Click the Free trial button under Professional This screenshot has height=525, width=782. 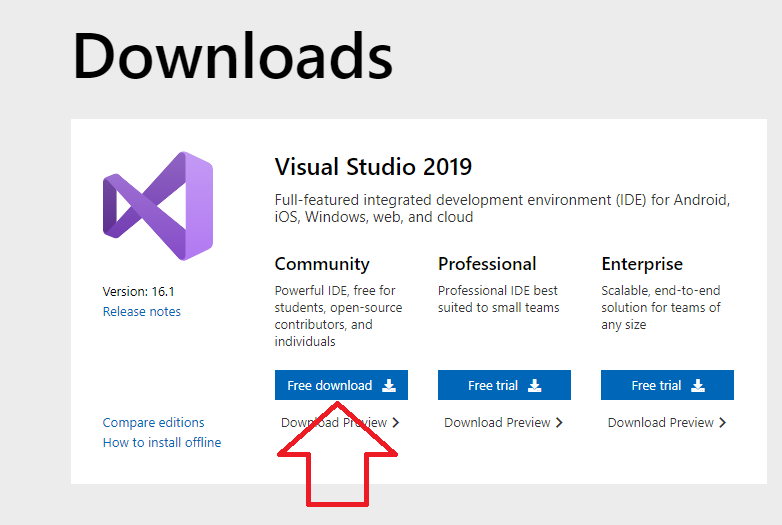tap(504, 385)
